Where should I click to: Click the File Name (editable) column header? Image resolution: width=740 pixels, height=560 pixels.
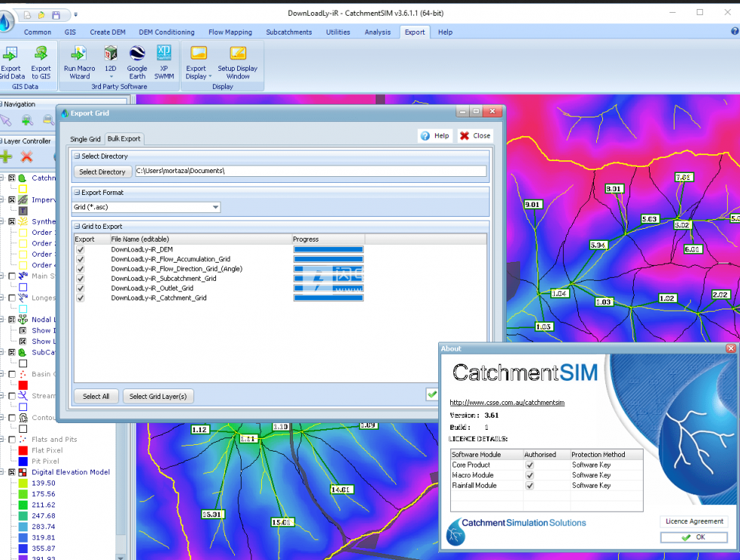[x=200, y=239]
